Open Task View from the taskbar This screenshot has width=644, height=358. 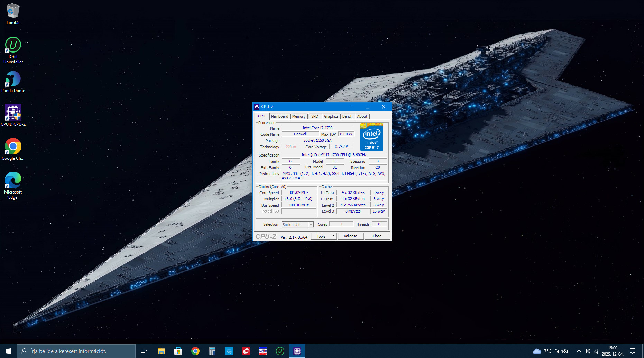[144, 351]
